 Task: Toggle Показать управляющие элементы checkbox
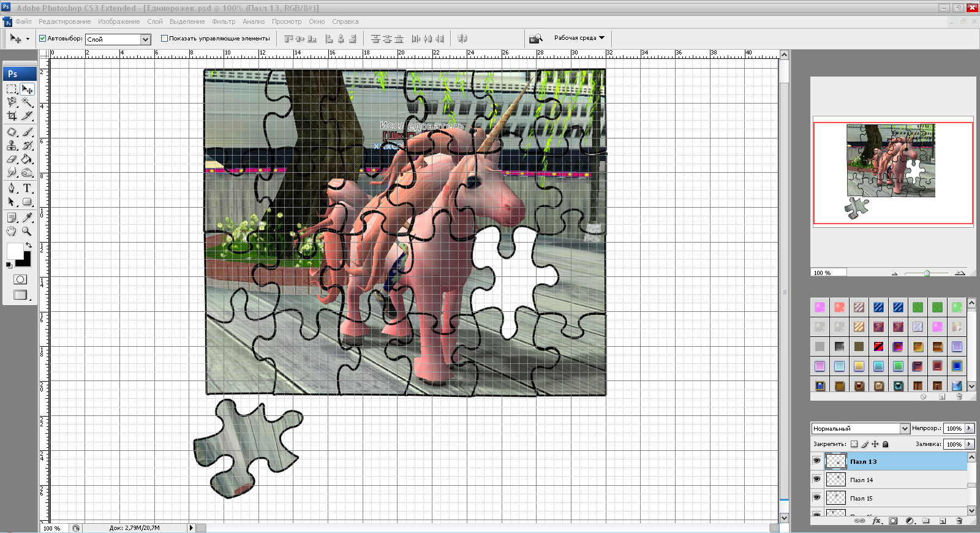coord(164,38)
